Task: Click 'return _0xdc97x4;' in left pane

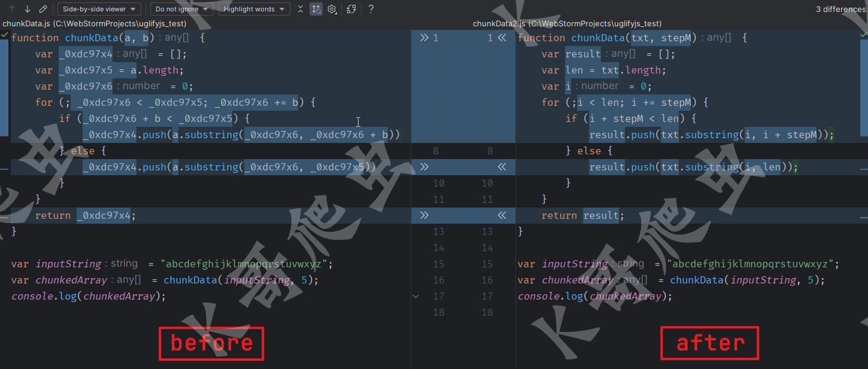Action: coord(86,215)
